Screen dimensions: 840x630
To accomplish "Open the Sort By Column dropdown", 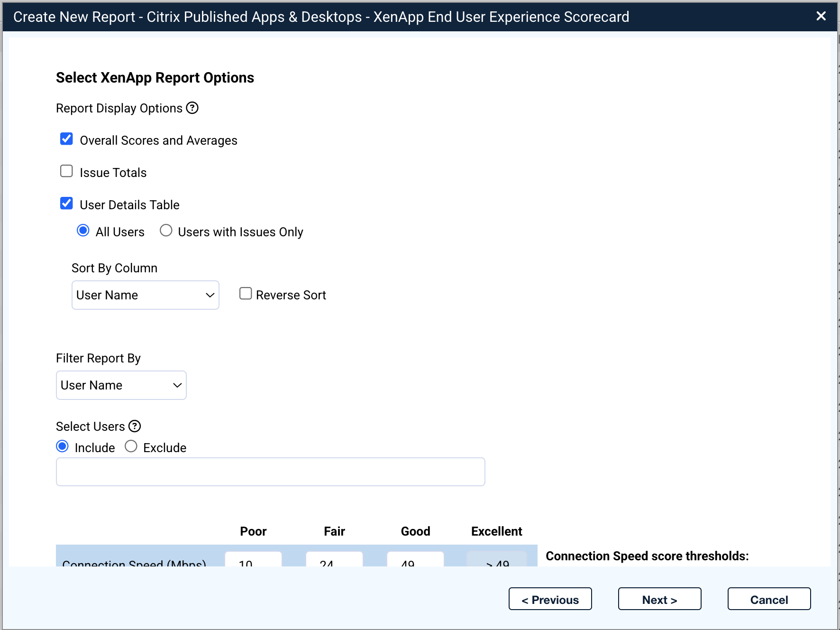I will [x=146, y=295].
